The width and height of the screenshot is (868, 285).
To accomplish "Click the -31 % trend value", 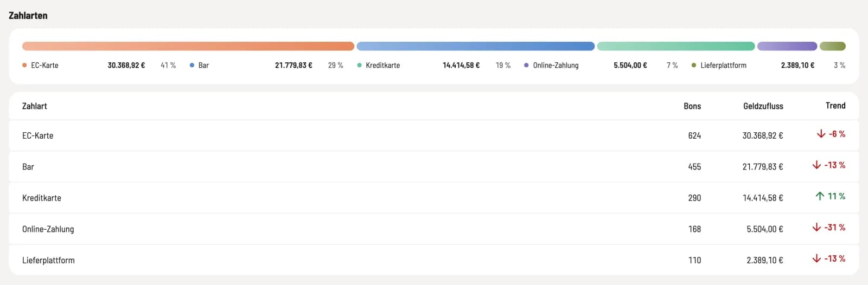I will coord(835,227).
